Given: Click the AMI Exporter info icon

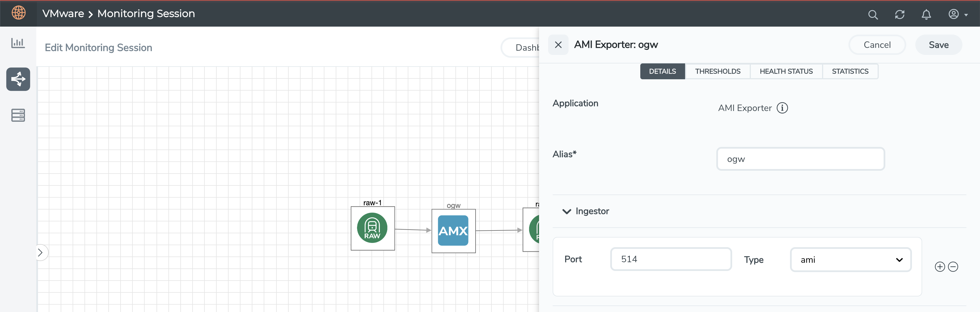Looking at the screenshot, I should [782, 108].
